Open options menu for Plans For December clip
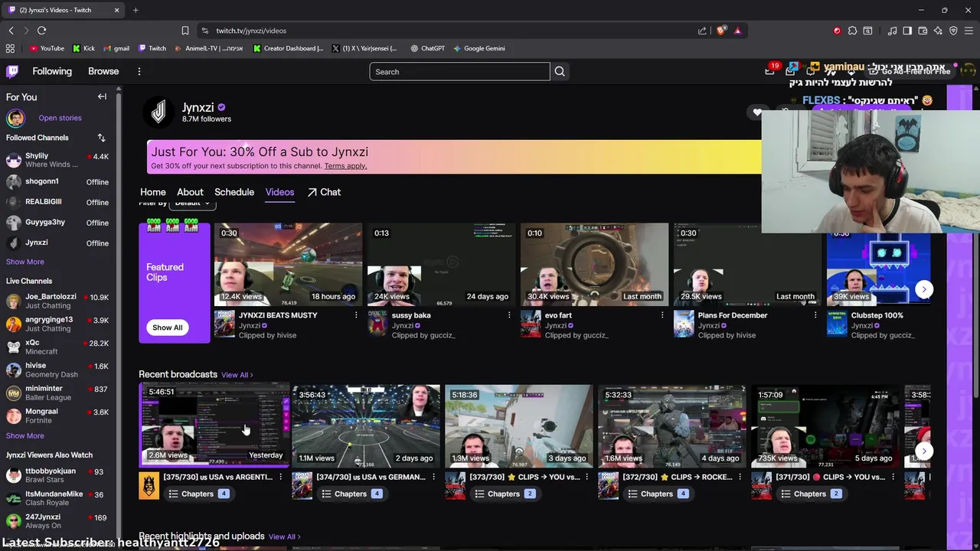Image resolution: width=980 pixels, height=551 pixels. tap(815, 315)
